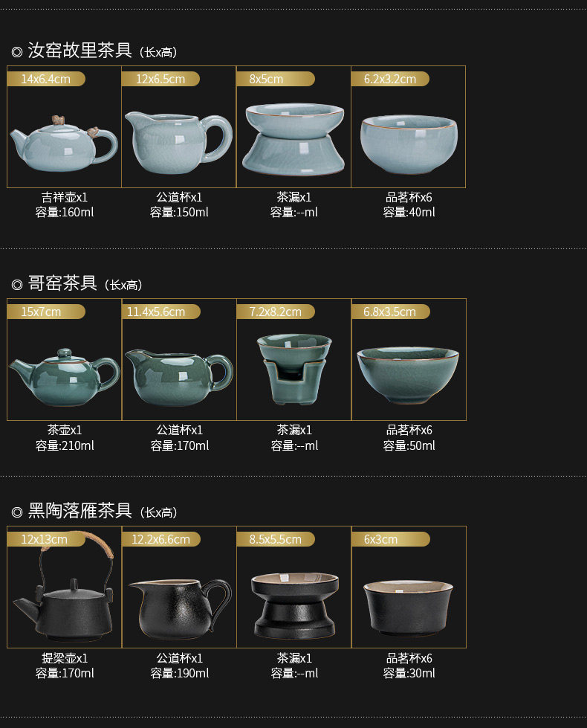
Task: Click the 汝窑 茶漏 strainer image
Action: point(295,139)
